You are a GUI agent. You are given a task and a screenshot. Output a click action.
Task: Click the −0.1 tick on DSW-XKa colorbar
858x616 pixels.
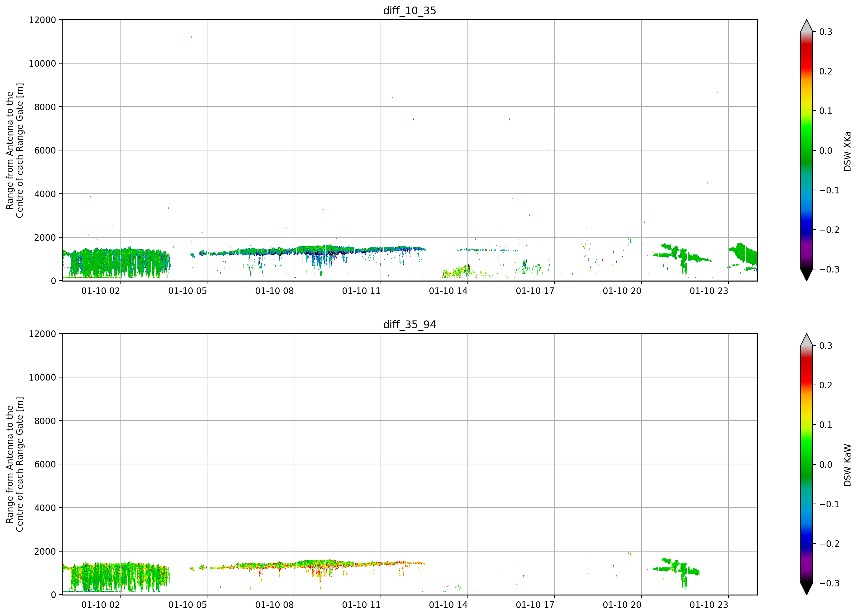829,190
